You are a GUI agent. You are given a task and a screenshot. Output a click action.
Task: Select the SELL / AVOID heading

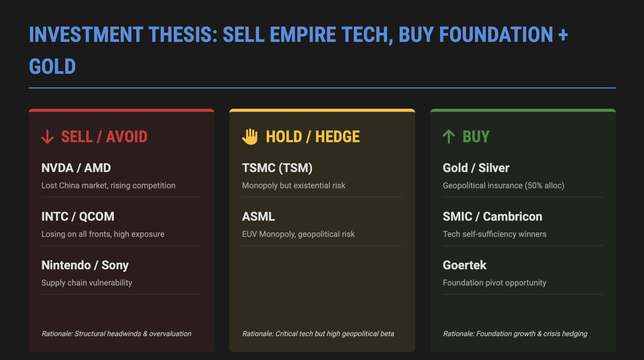[x=104, y=137]
